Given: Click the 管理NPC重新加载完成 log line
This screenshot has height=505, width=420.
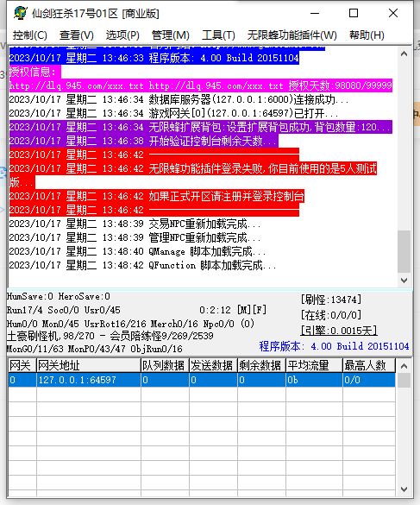Looking at the screenshot, I should pos(135,237).
